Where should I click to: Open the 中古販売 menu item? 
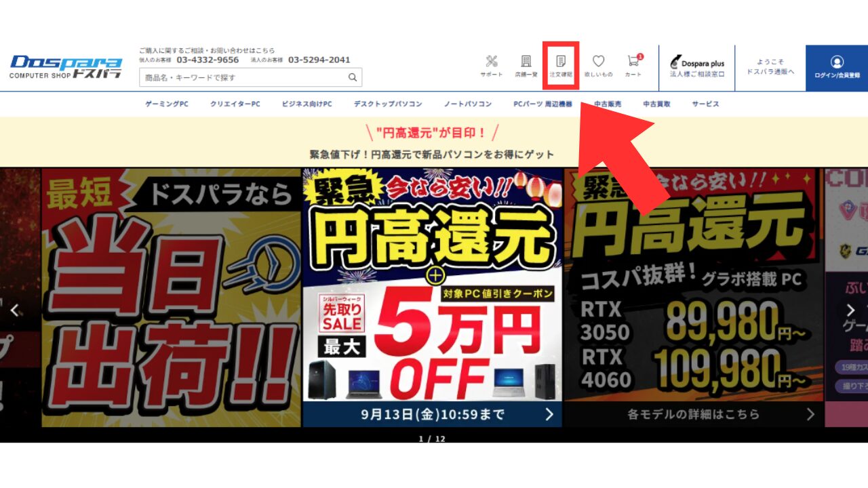pyautogui.click(x=608, y=104)
